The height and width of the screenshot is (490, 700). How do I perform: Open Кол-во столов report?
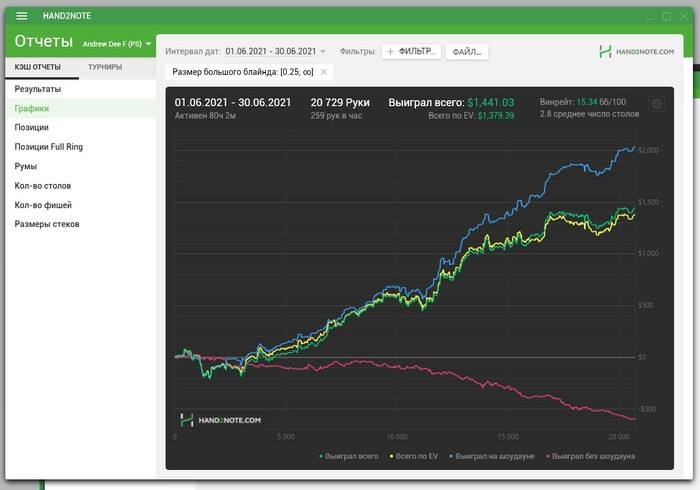pos(80,186)
